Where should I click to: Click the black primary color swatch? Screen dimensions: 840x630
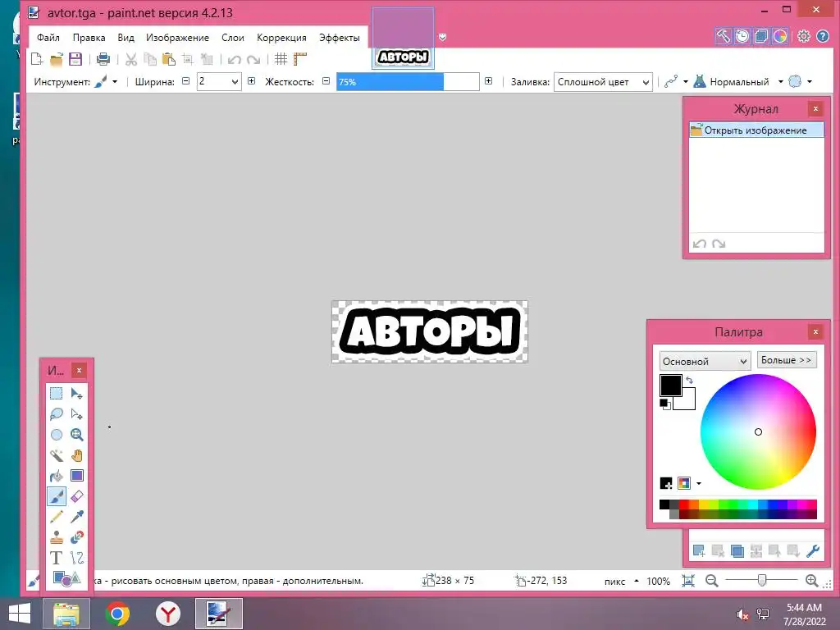pyautogui.click(x=670, y=386)
